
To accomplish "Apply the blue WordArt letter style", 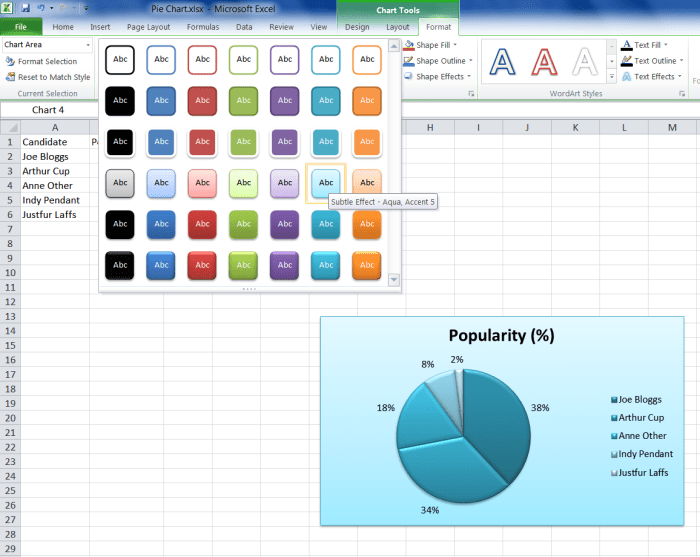I will click(502, 62).
